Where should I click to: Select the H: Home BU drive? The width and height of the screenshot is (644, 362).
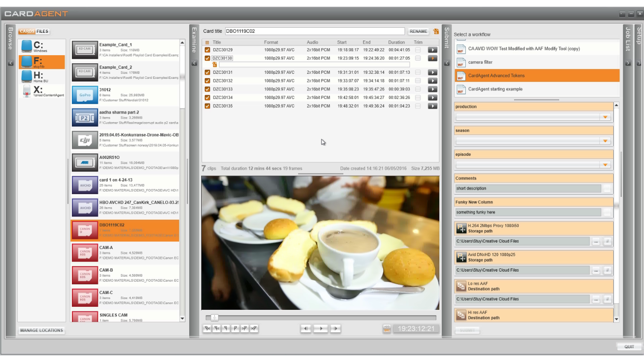42,76
